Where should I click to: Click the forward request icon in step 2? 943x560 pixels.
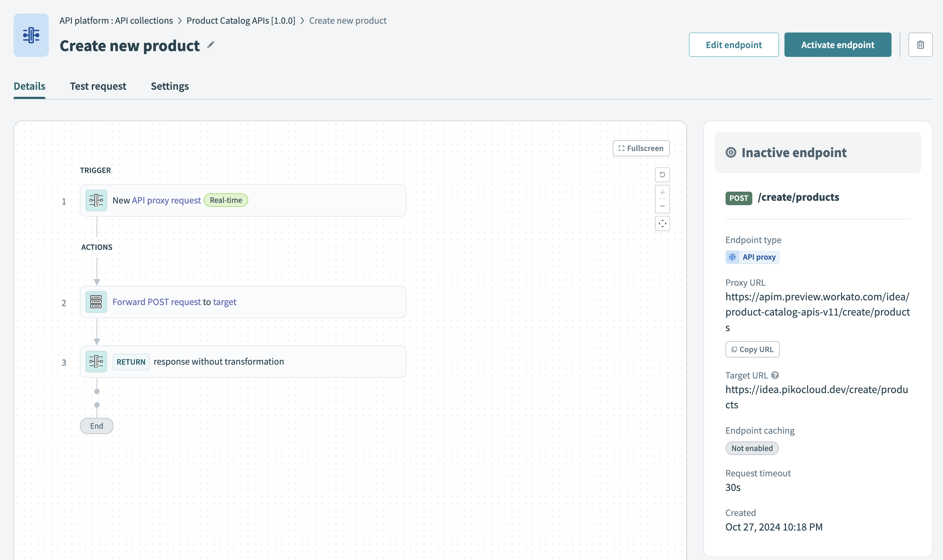[x=96, y=302]
